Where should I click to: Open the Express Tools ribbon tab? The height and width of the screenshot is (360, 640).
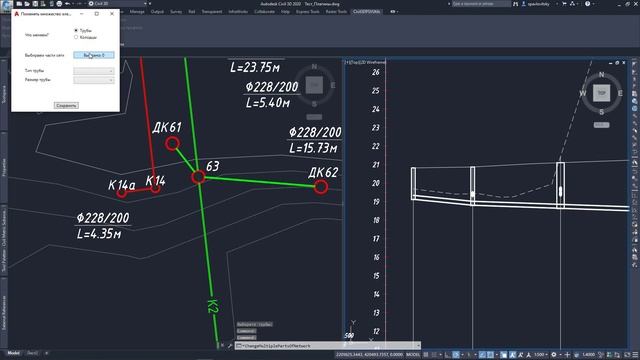click(x=307, y=12)
